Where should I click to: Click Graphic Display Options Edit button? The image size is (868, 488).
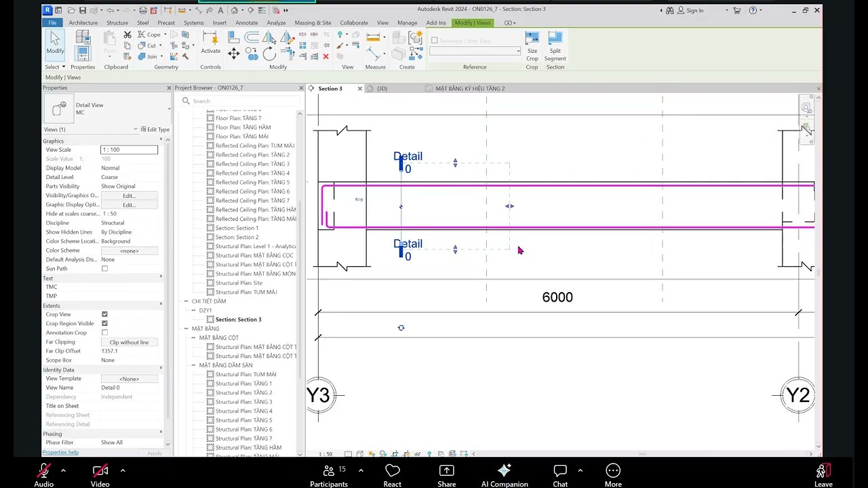pyautogui.click(x=129, y=205)
